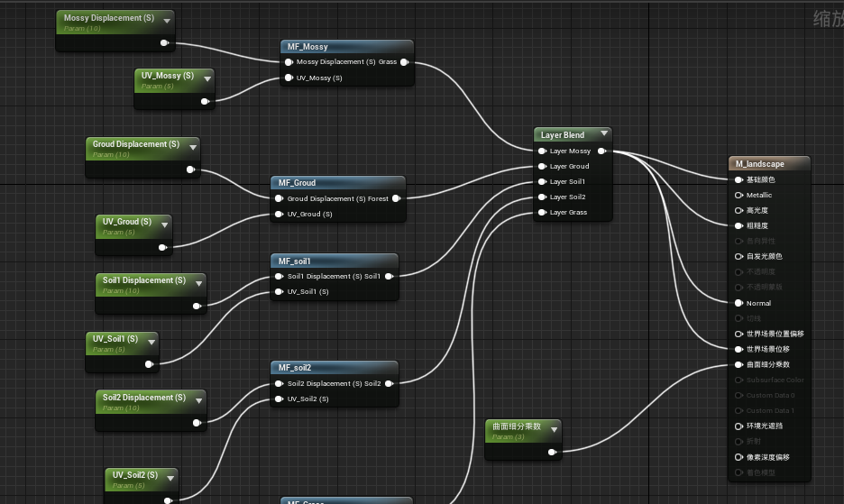Click the Normal input pin on M_landscape

(739, 303)
